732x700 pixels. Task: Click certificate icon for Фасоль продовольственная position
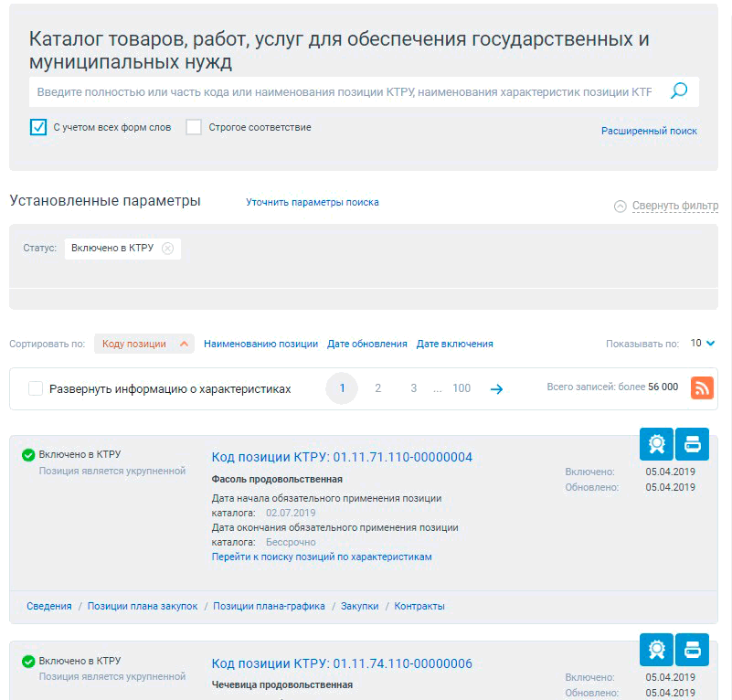(656, 444)
